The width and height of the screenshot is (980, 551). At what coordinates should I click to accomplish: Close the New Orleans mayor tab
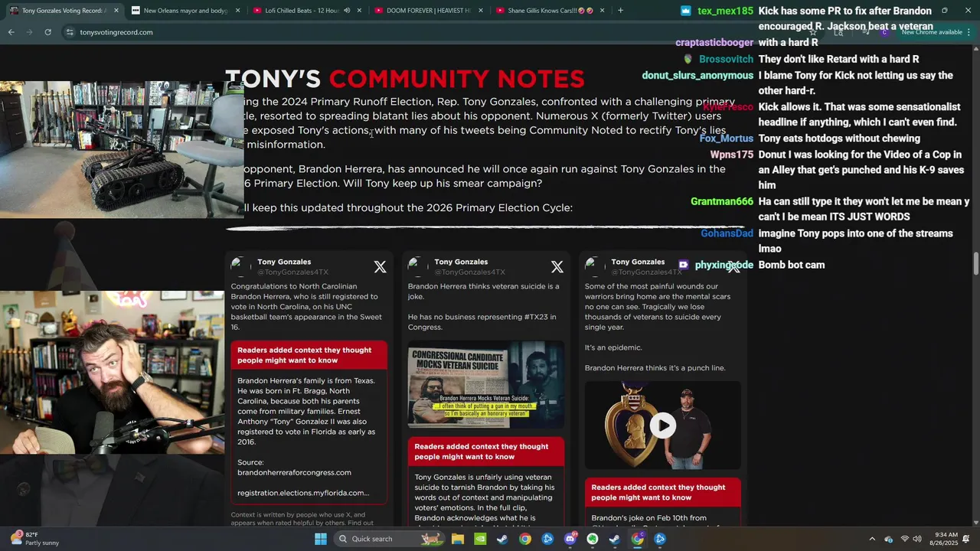pyautogui.click(x=237, y=11)
